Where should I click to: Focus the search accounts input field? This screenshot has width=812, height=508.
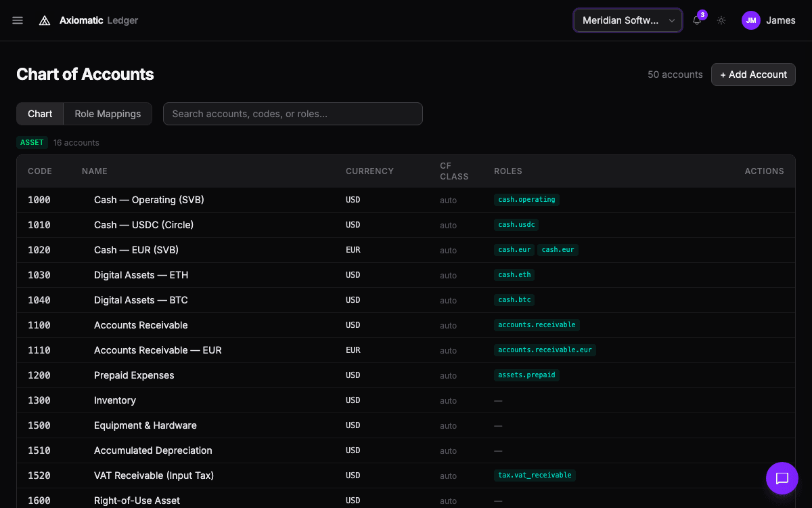pyautogui.click(x=292, y=114)
